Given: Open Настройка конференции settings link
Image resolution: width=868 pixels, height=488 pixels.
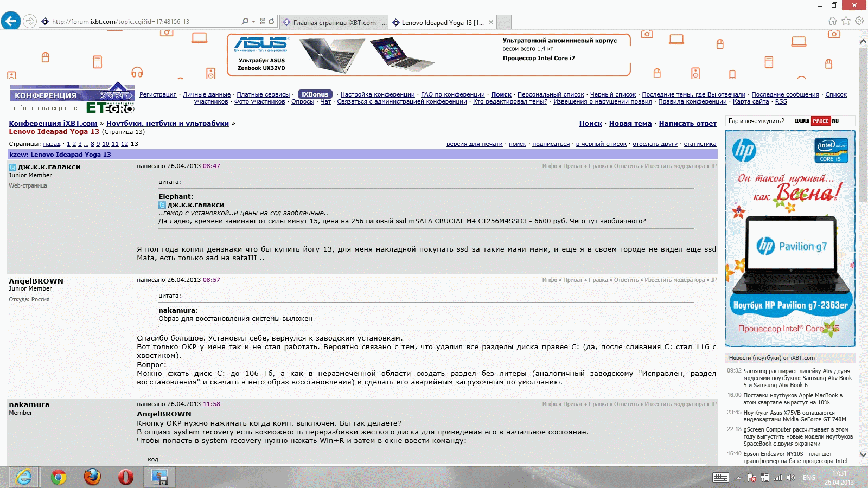Looking at the screenshot, I should tap(378, 94).
